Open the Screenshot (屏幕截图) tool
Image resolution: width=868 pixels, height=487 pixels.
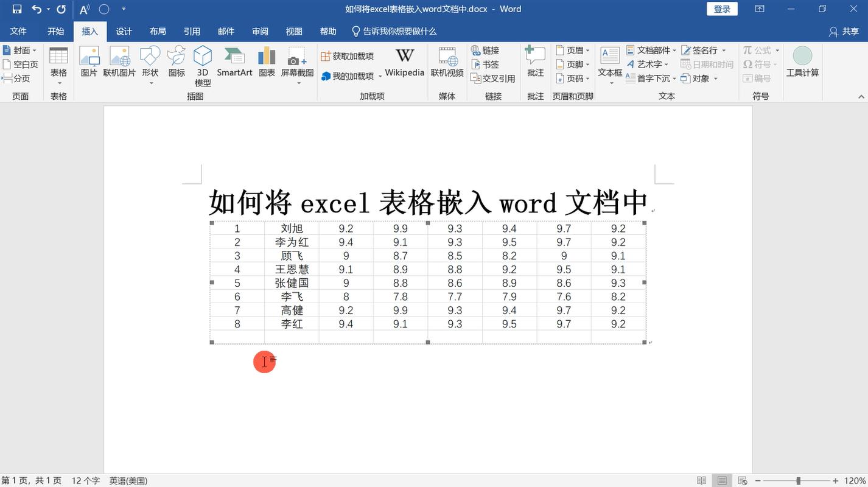tap(297, 66)
